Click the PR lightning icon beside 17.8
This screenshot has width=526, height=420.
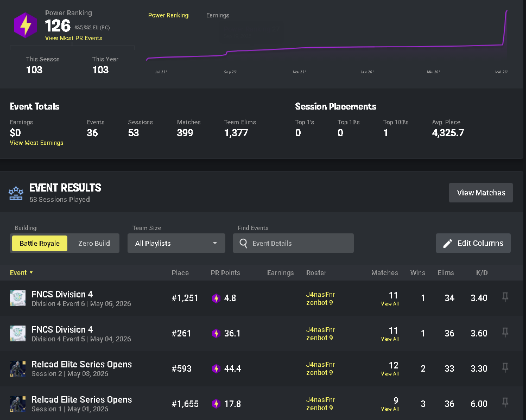click(216, 404)
